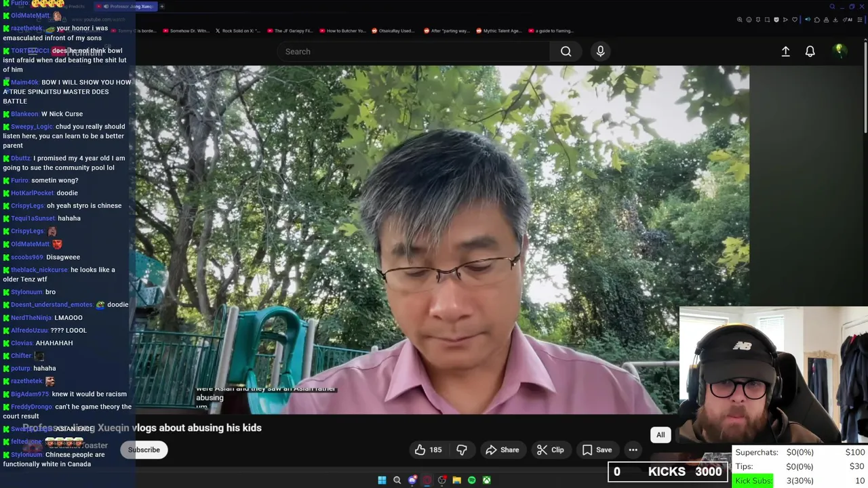Click the pinboard pin icon in address bar

tap(758, 20)
